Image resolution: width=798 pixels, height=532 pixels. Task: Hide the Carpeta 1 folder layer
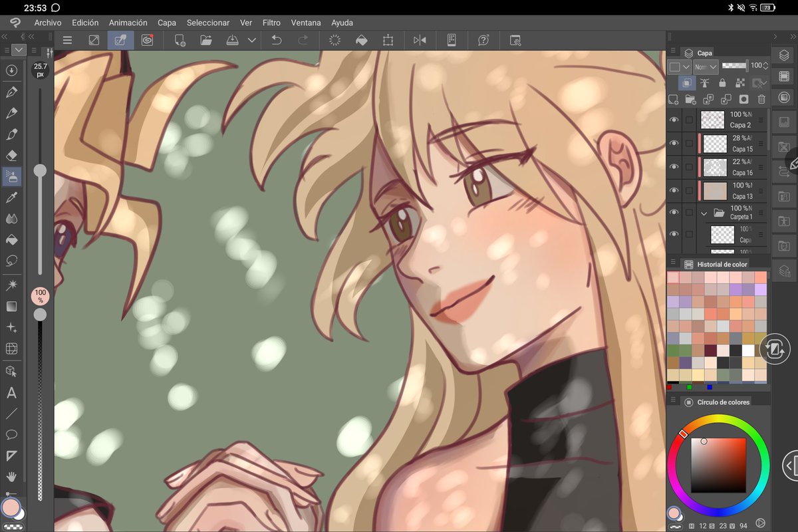674,212
